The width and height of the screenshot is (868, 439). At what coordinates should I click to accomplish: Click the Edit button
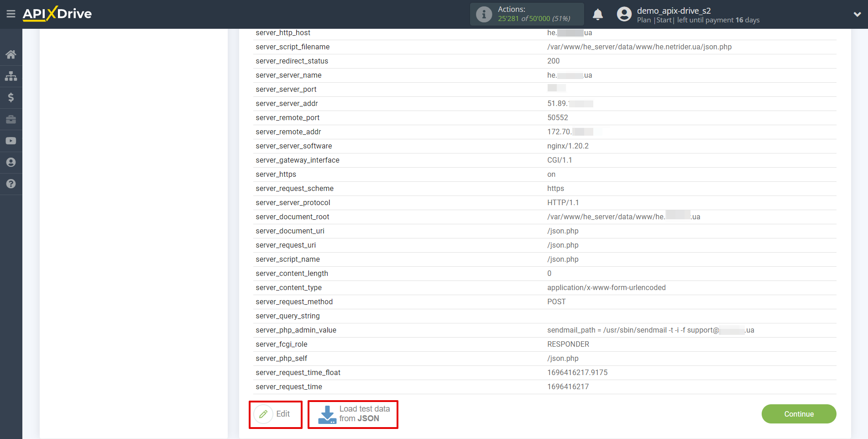click(x=276, y=414)
